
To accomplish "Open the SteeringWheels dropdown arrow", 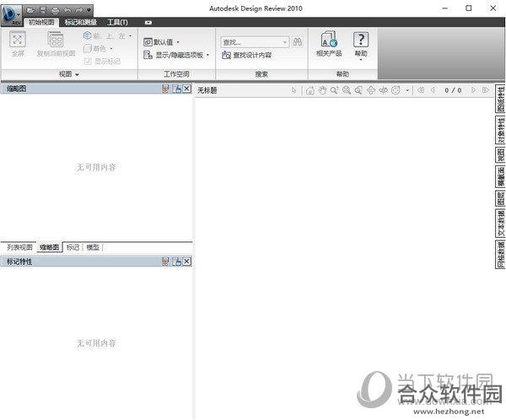I will pos(407,90).
